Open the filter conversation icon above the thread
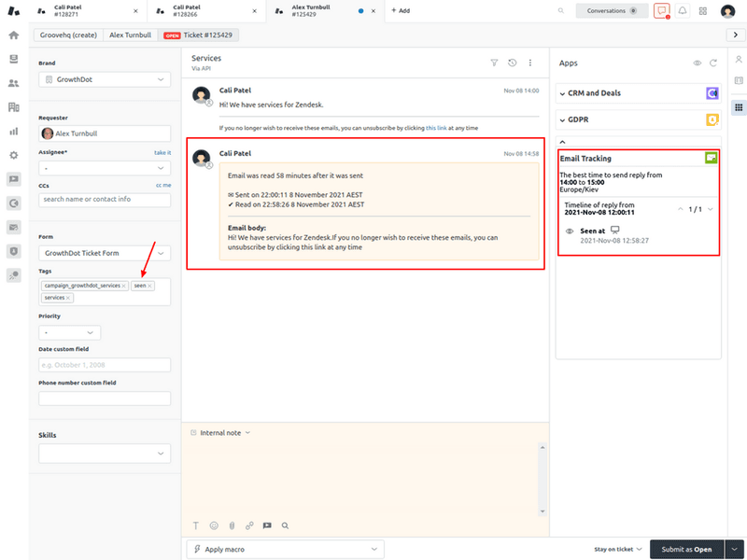 pos(494,63)
